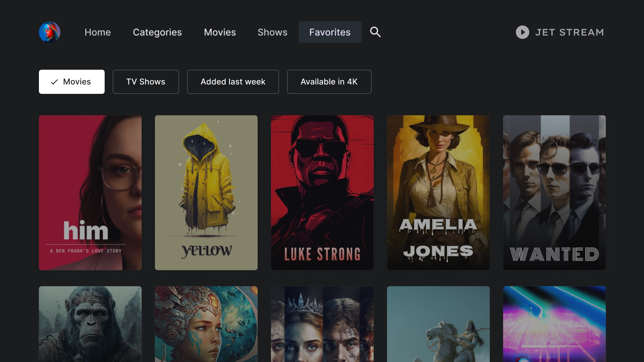The height and width of the screenshot is (362, 644).
Task: Select the Luke Strong movie card
Action: point(322,193)
